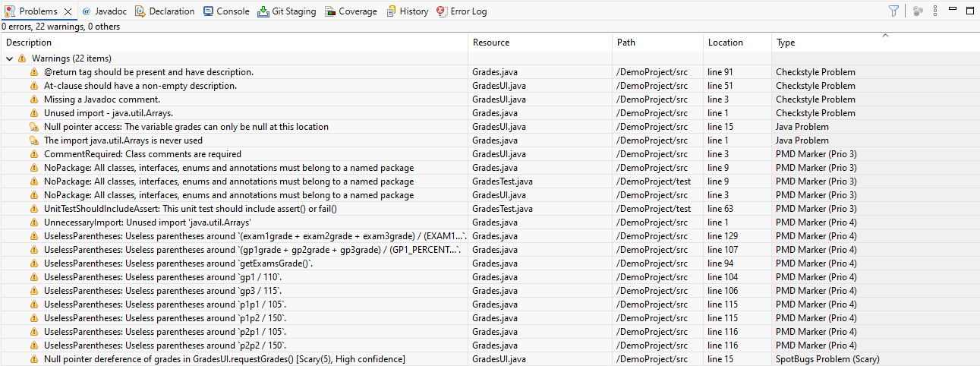980x366 pixels.
Task: Select the UnitTestShouldIncludeAssert warning row
Action: pos(190,209)
